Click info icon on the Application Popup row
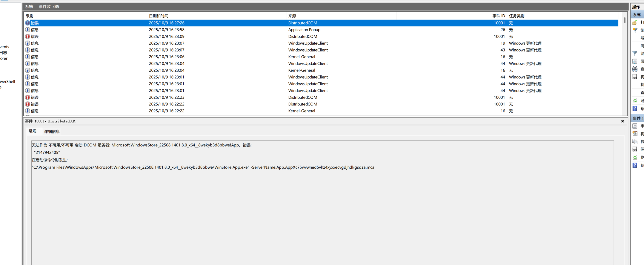 point(28,30)
